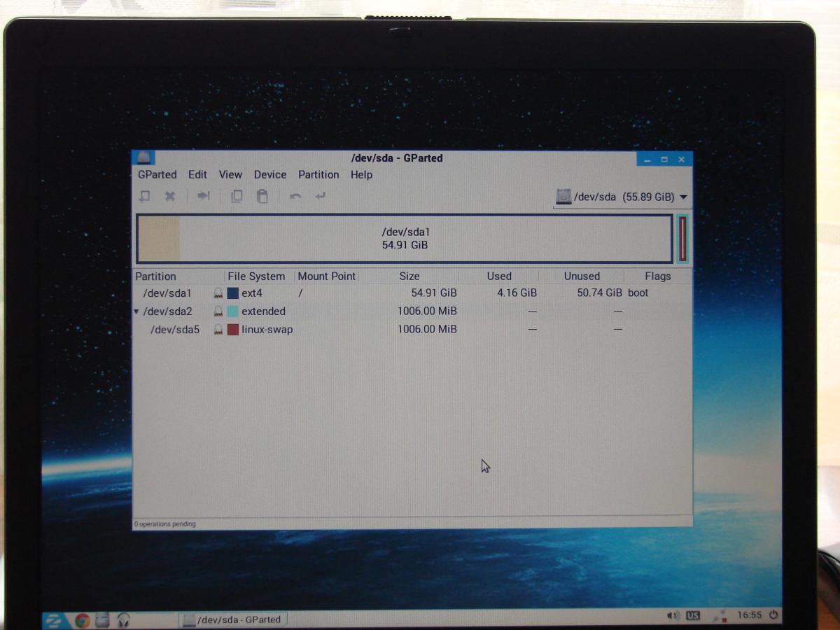Select the /dev/sda1 block in the disk graphic

405,239
